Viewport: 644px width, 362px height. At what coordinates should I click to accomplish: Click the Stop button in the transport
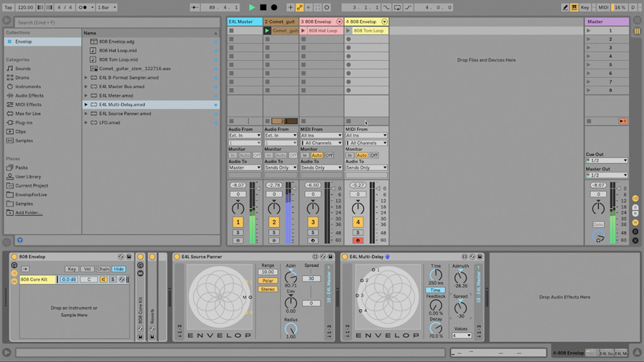pos(263,7)
